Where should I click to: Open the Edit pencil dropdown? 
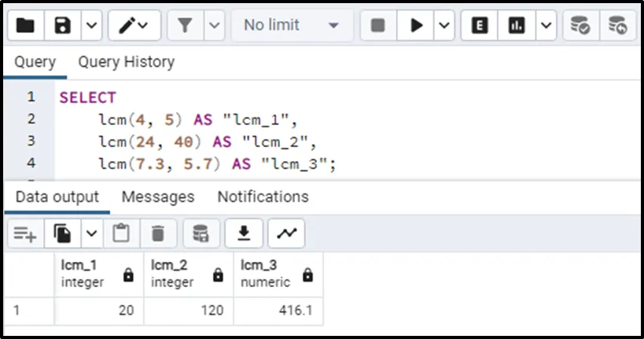click(134, 26)
